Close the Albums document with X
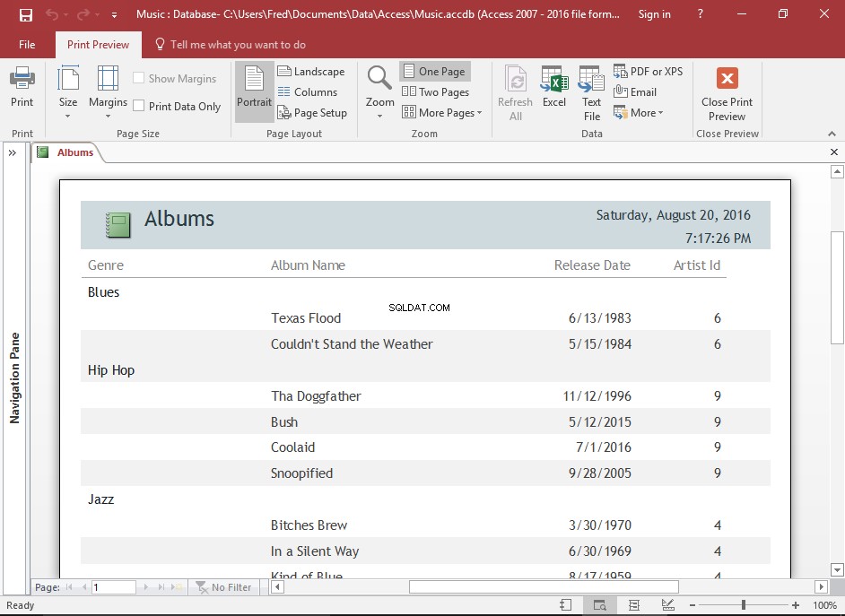Screen dimensions: 845x616 point(833,152)
